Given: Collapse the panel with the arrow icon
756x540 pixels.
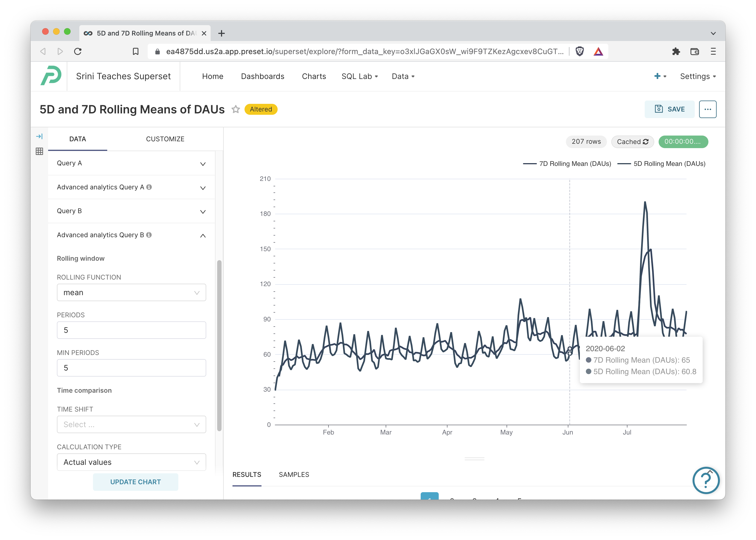Looking at the screenshot, I should coord(39,136).
